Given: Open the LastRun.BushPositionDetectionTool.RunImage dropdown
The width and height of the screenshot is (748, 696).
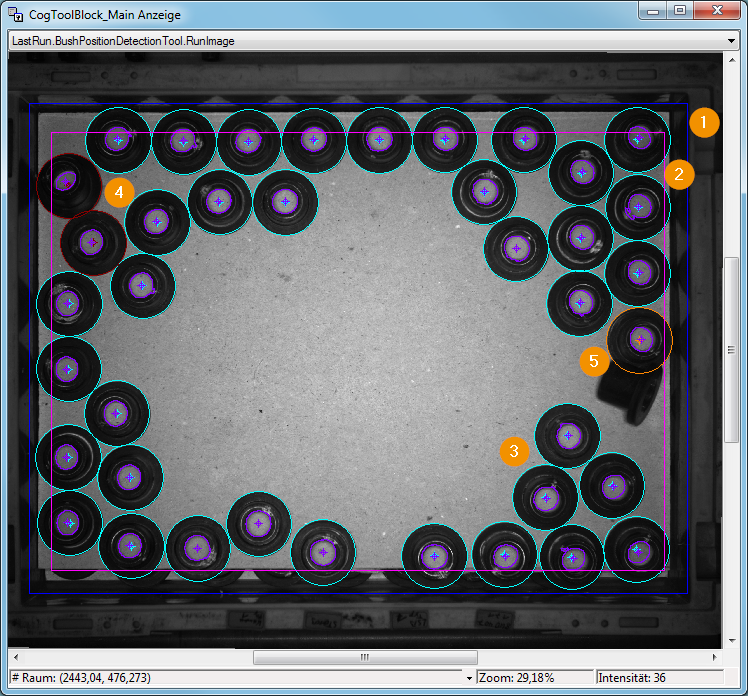Looking at the screenshot, I should click(x=731, y=41).
